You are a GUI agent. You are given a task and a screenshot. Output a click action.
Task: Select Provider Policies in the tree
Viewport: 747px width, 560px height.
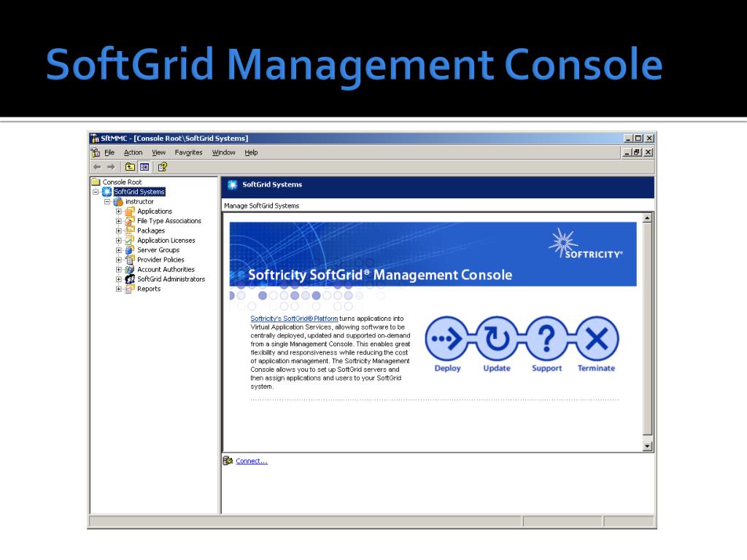160,260
